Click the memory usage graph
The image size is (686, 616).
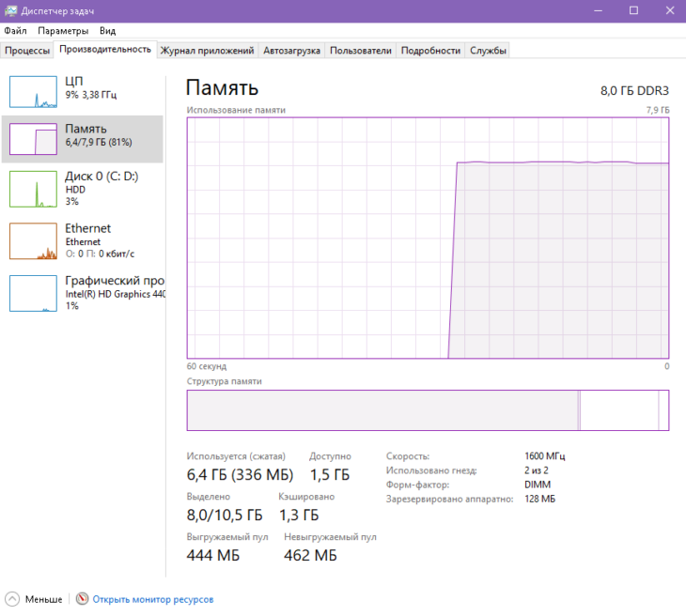(x=428, y=238)
